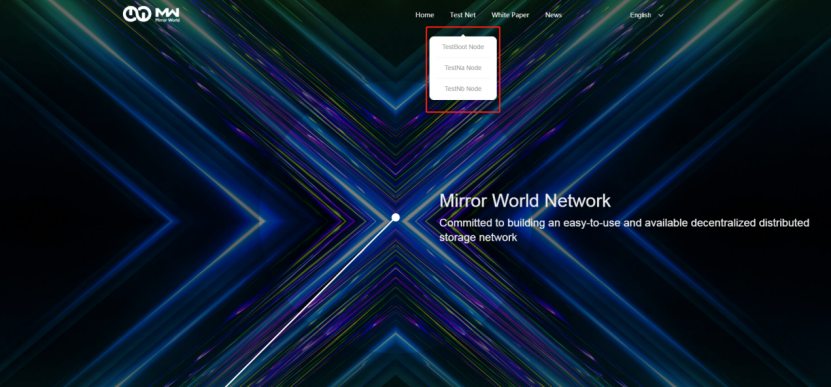Select TestNa Node from dropdown
Viewport: 831px width, 387px height.
(x=463, y=68)
